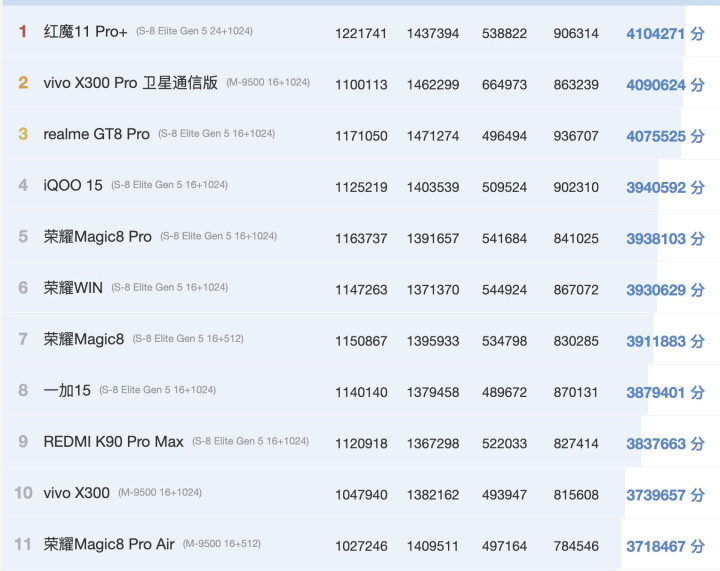
Task: Select value 1100113 in vivo X300 Pro row
Action: click(x=361, y=85)
